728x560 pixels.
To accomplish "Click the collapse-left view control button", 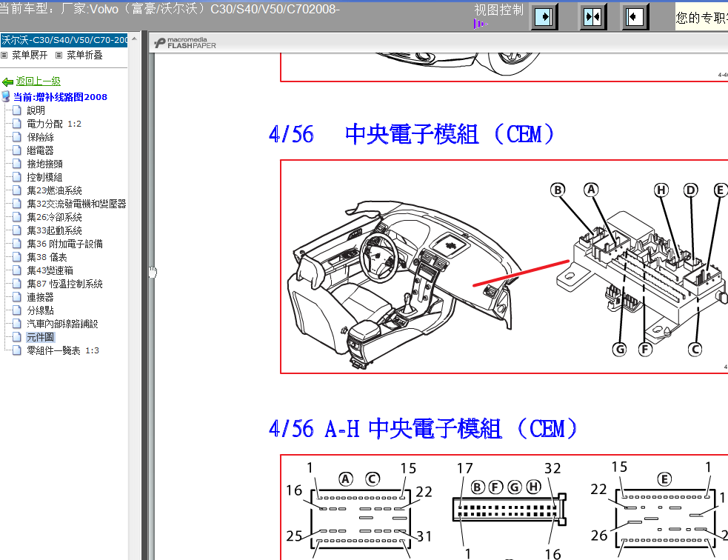I will tap(634, 17).
